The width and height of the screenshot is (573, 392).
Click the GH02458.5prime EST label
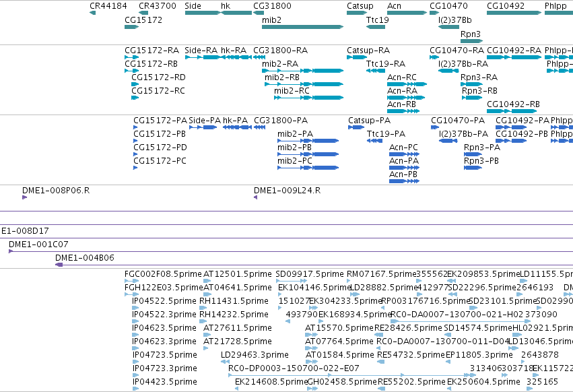(x=342, y=382)
